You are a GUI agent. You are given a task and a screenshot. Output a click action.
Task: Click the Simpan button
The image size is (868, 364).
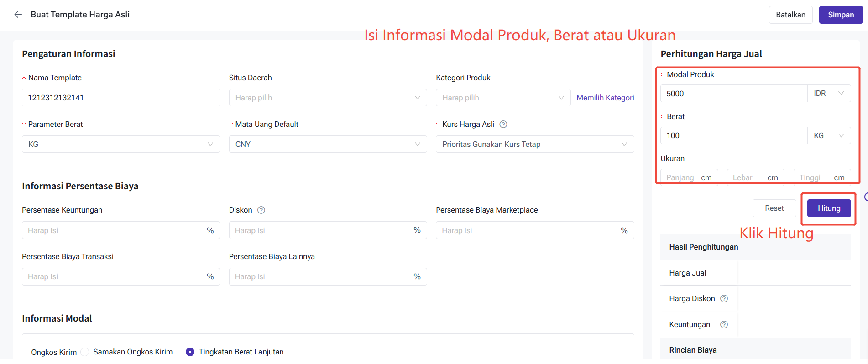click(841, 15)
